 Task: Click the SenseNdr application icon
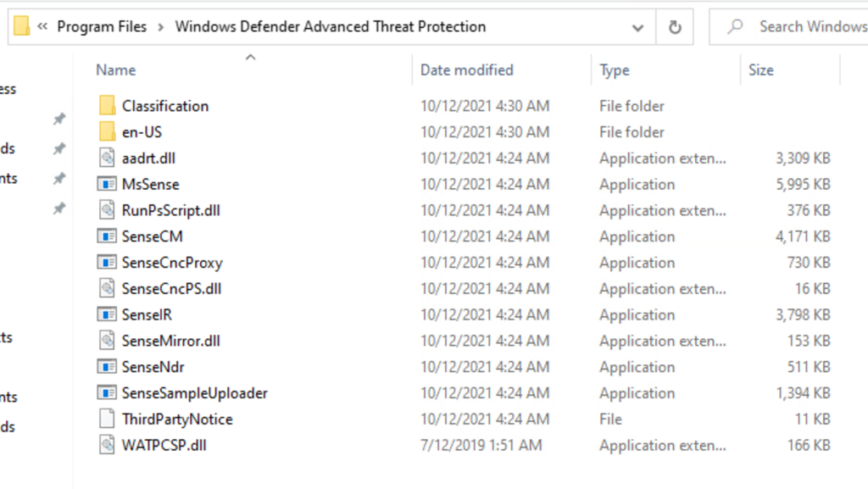pos(107,367)
